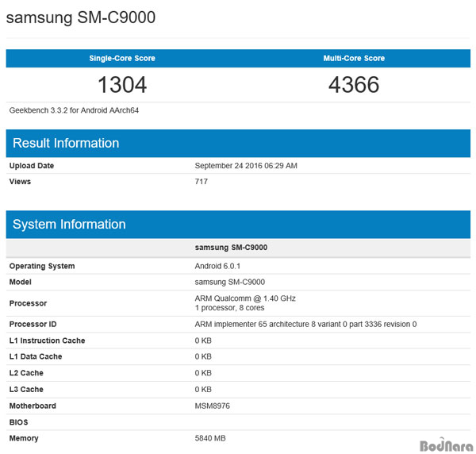The width and height of the screenshot is (476, 454).
Task: Click the L3 Cache 0 KB value
Action: (203, 390)
